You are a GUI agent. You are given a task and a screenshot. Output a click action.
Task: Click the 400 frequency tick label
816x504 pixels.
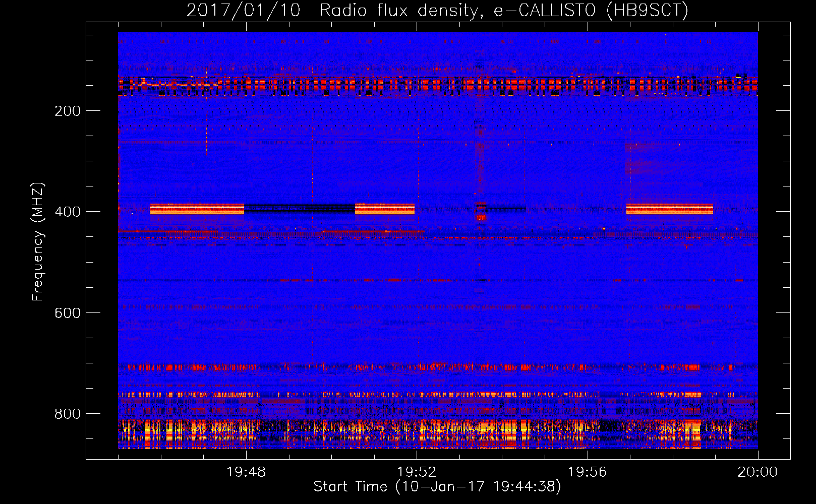[x=68, y=212]
